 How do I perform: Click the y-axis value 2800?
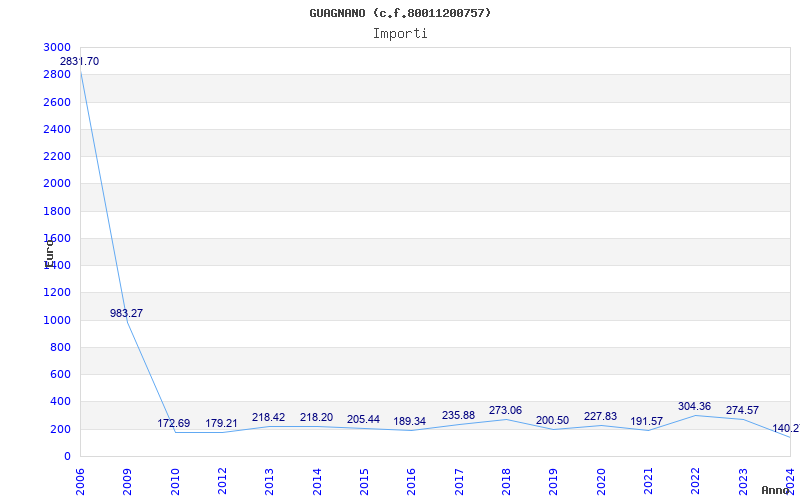[x=57, y=74]
